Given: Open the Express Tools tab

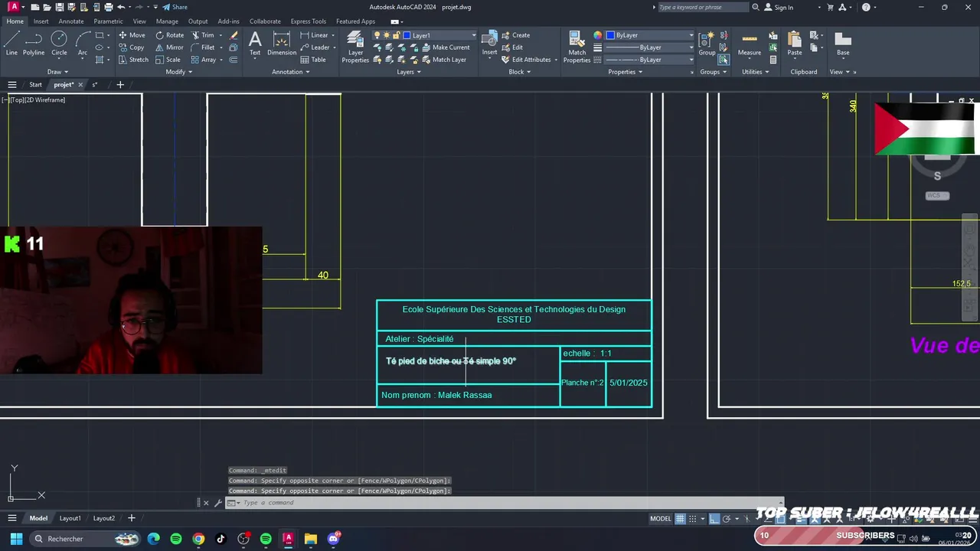Looking at the screenshot, I should click(x=308, y=21).
